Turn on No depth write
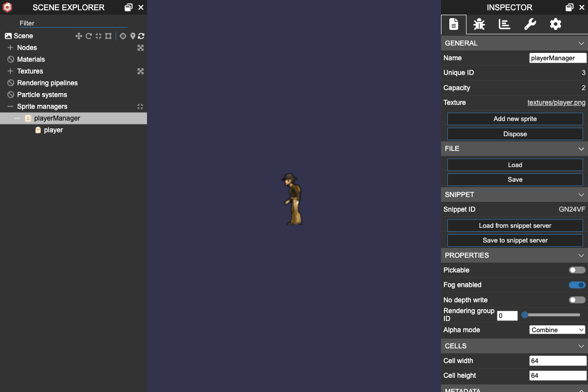The width and height of the screenshot is (588, 392). click(x=576, y=300)
